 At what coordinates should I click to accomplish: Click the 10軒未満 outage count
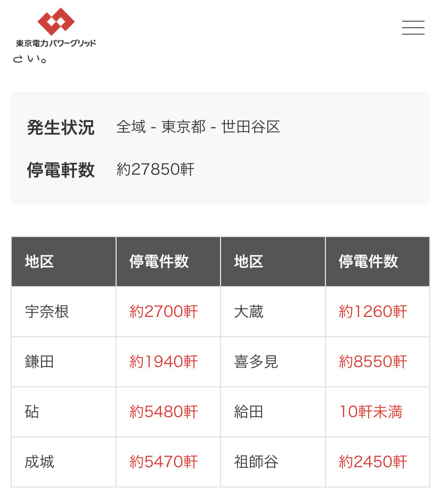click(371, 412)
